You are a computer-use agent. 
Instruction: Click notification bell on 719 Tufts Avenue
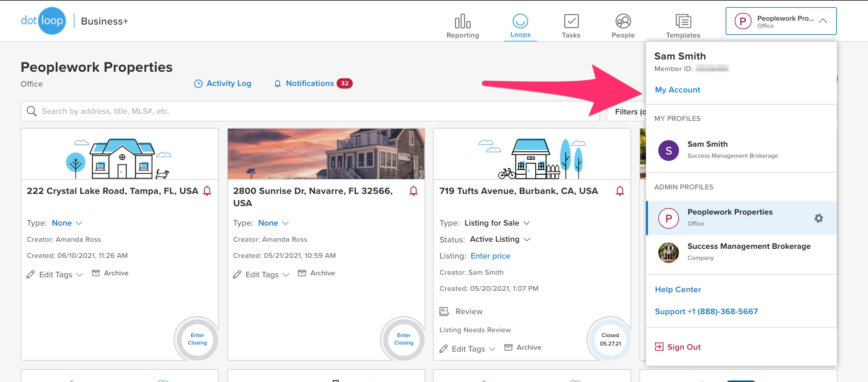619,191
